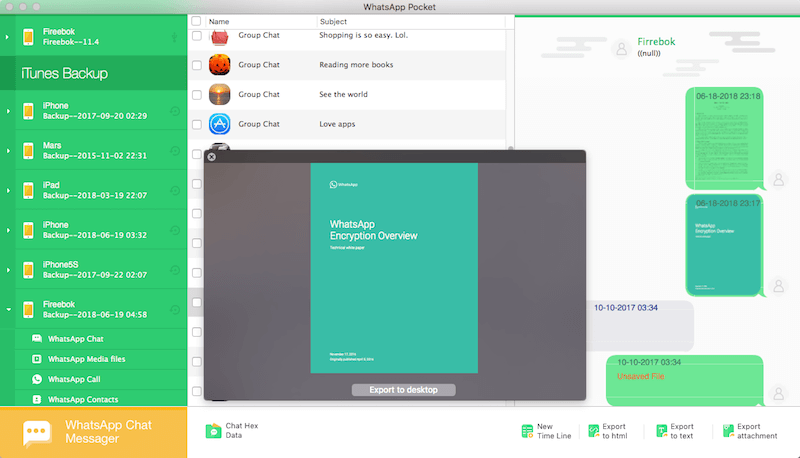The width and height of the screenshot is (800, 458).
Task: Click the Chat Hex Data icon
Action: tap(213, 431)
